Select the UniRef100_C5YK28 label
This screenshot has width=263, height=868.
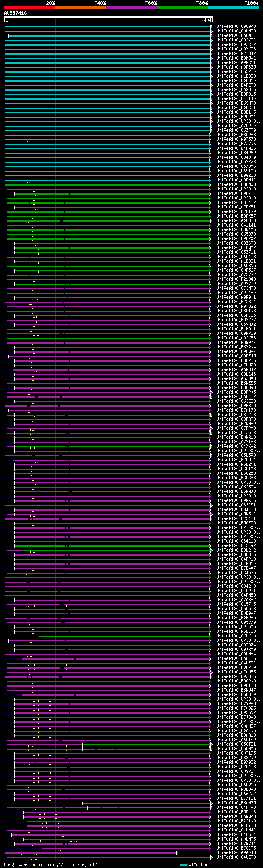coord(236,162)
